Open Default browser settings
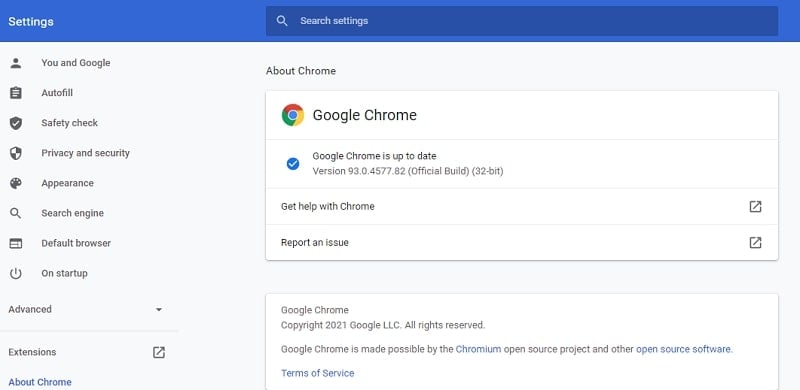Image resolution: width=800 pixels, height=390 pixels. (76, 243)
